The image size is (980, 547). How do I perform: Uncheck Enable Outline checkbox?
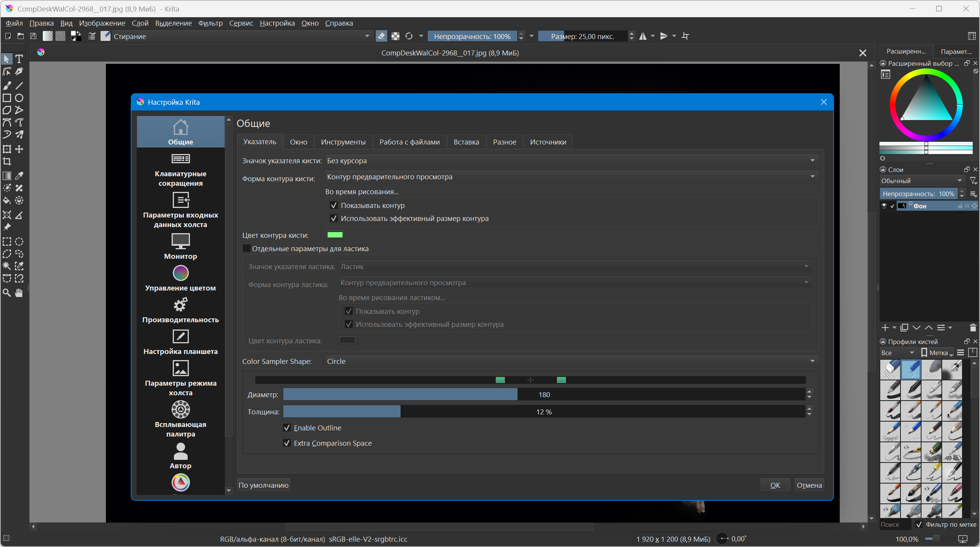(287, 428)
